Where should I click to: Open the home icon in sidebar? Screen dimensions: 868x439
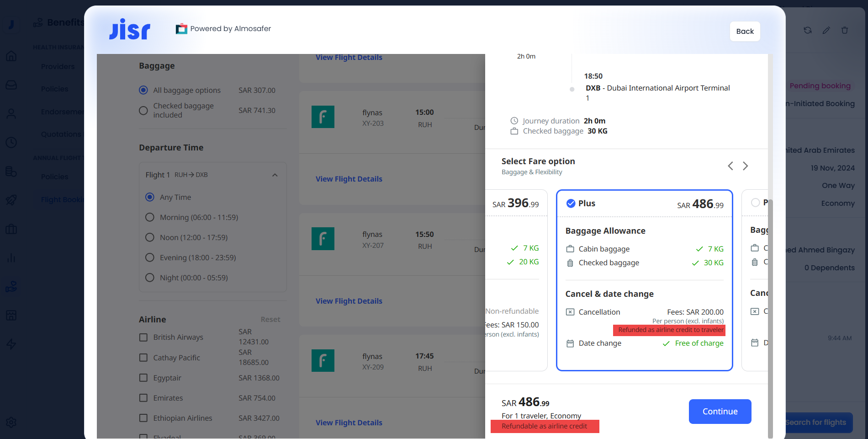coord(11,56)
